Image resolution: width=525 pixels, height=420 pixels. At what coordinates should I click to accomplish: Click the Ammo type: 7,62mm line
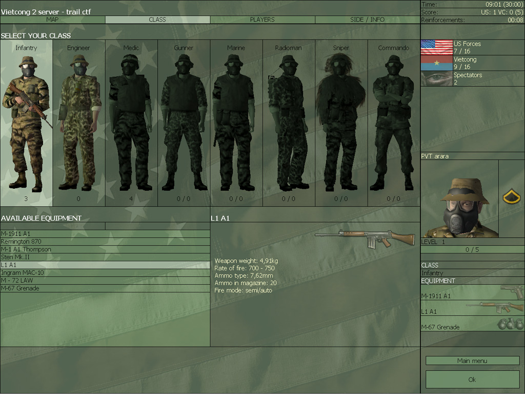tap(244, 275)
